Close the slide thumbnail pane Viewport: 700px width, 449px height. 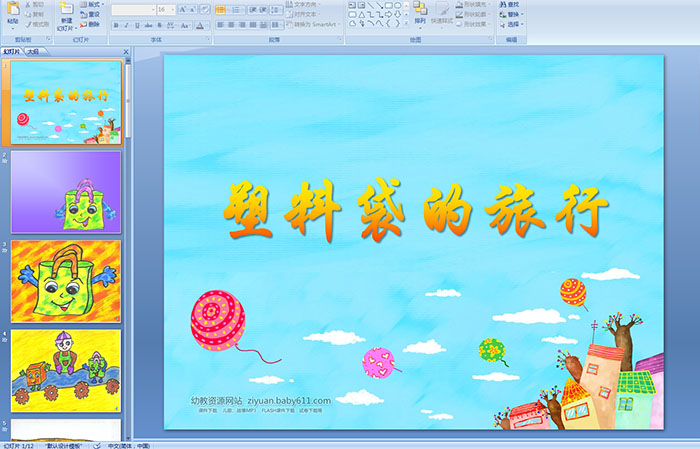[126, 51]
